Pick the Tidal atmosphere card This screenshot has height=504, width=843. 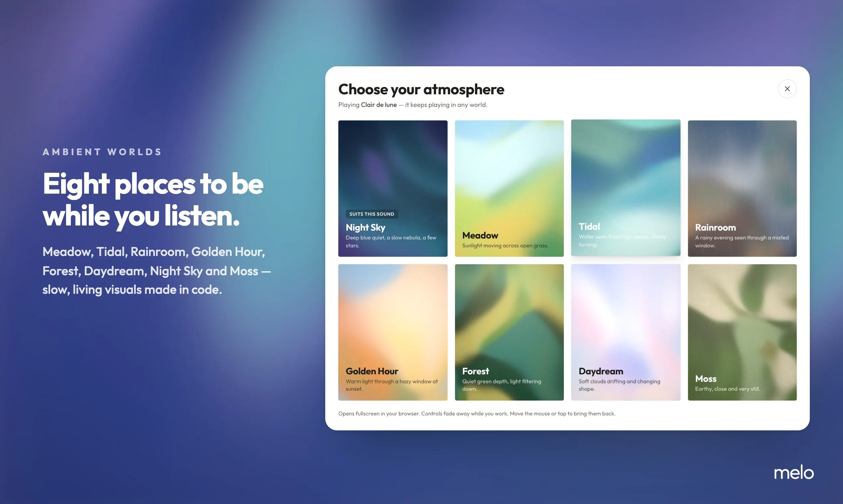pyautogui.click(x=626, y=187)
